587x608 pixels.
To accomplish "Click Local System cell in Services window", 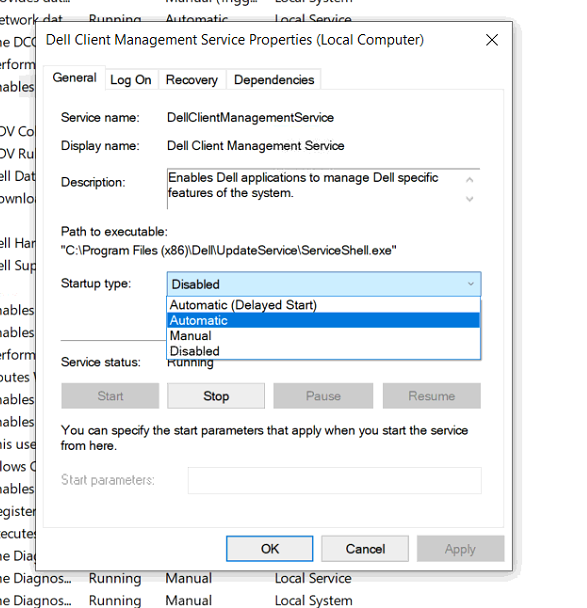I will coord(314,600).
